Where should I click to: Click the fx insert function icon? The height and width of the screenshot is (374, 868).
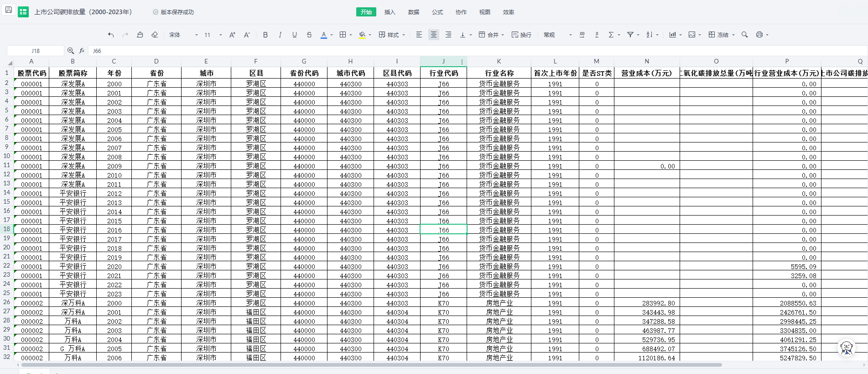[x=82, y=51]
